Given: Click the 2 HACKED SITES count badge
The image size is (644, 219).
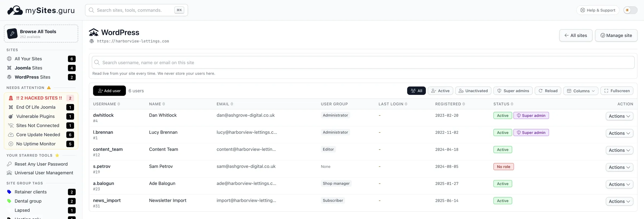Looking at the screenshot, I should pos(70,98).
